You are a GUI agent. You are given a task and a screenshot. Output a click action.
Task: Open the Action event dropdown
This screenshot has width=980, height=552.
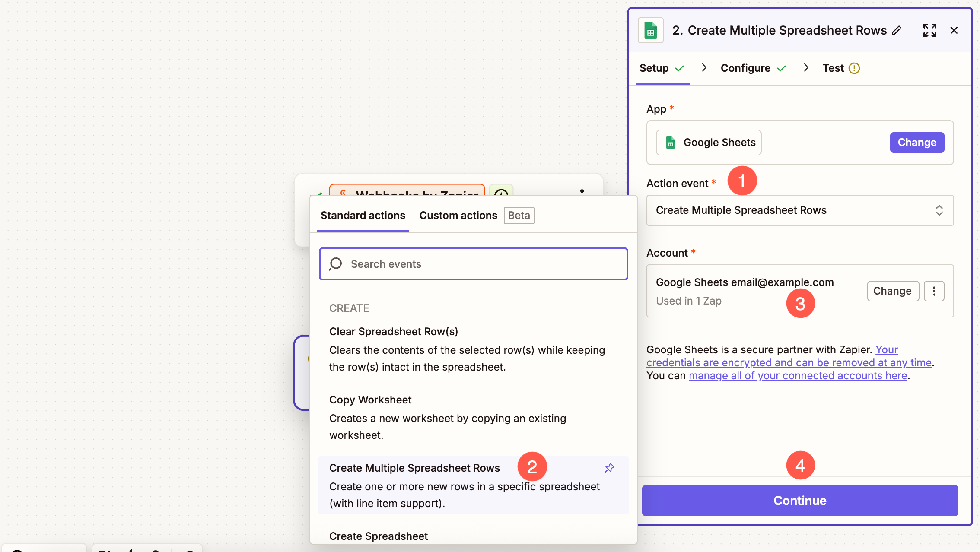tap(800, 210)
